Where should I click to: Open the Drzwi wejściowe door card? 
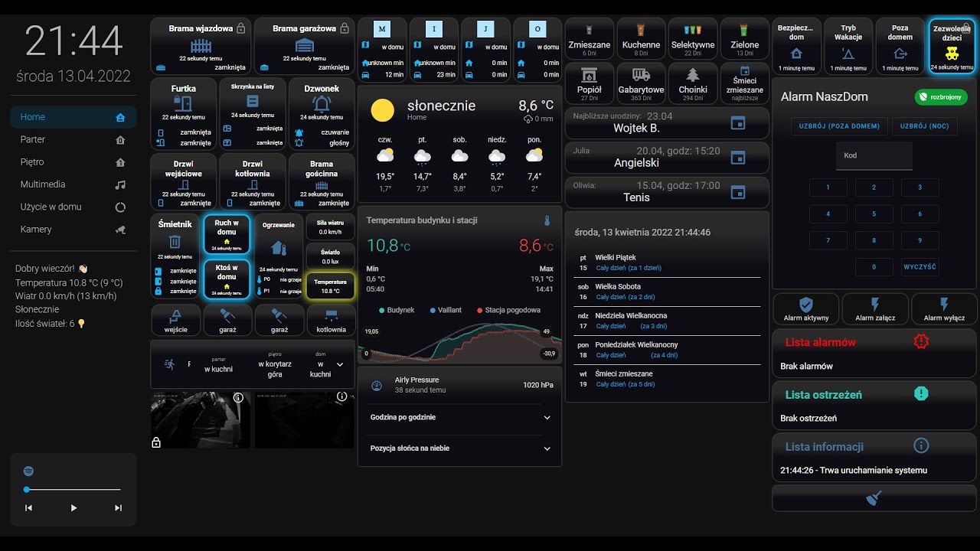(x=184, y=182)
